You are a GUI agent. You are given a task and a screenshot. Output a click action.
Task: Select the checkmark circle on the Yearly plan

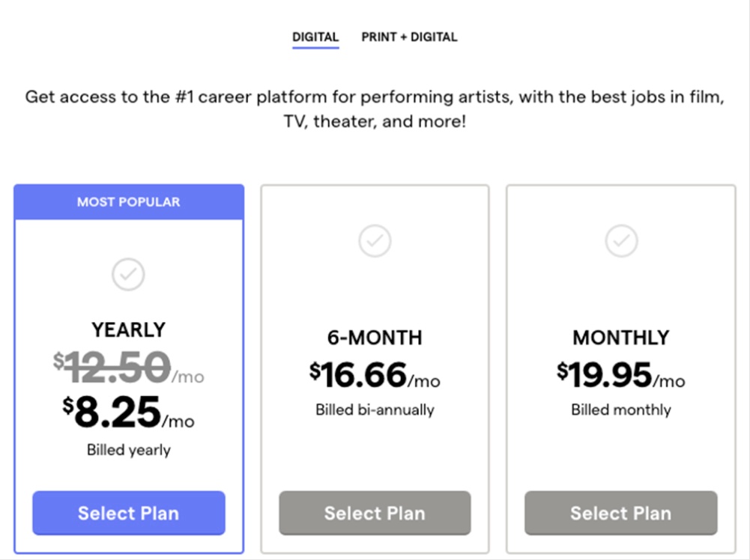(128, 274)
